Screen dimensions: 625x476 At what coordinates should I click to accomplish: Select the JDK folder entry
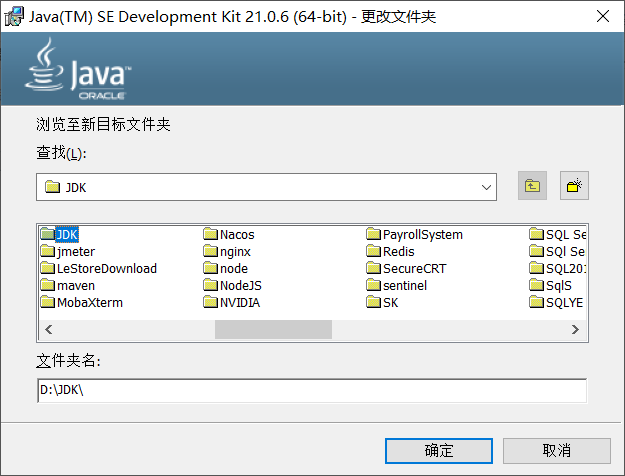click(x=66, y=235)
